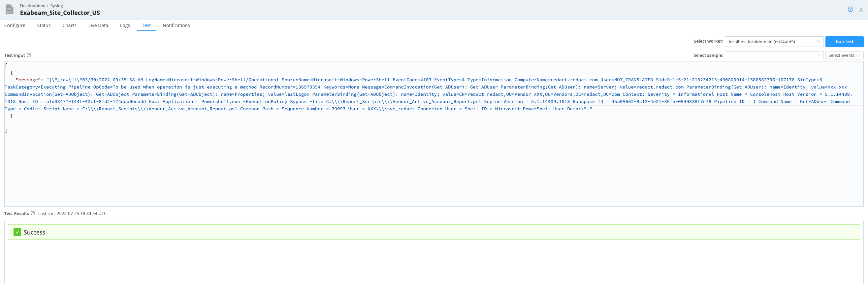The width and height of the screenshot is (868, 288).
Task: Open the Select events dropdown
Action: click(x=844, y=55)
